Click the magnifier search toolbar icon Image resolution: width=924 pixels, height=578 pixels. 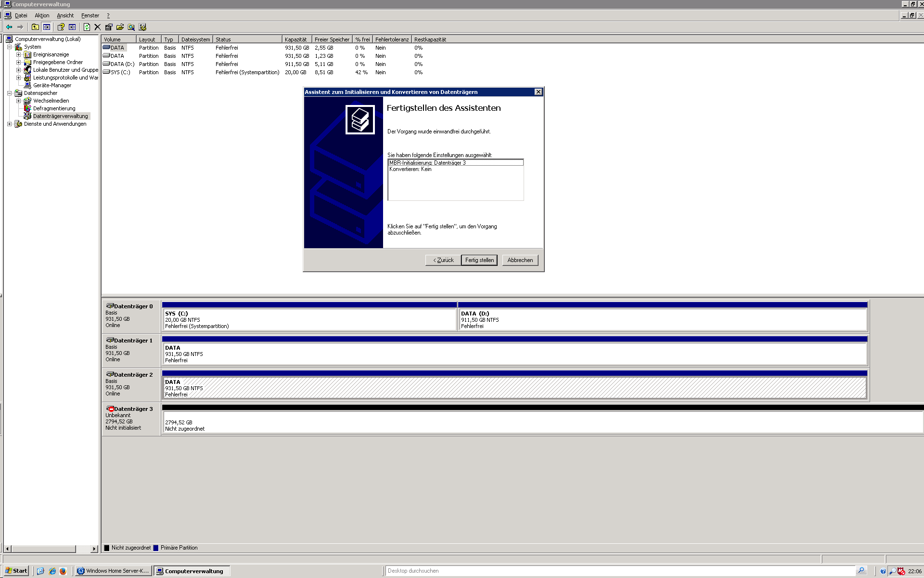pos(131,27)
